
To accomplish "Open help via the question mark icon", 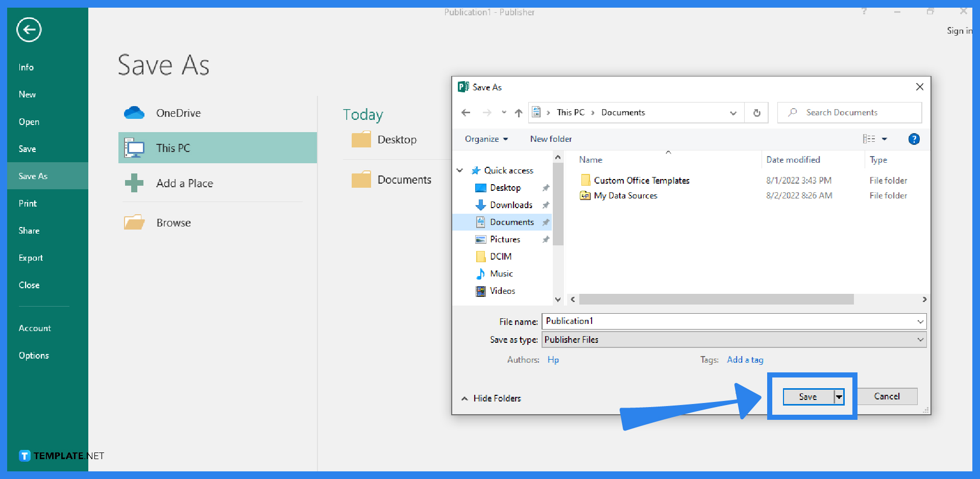I will (914, 139).
